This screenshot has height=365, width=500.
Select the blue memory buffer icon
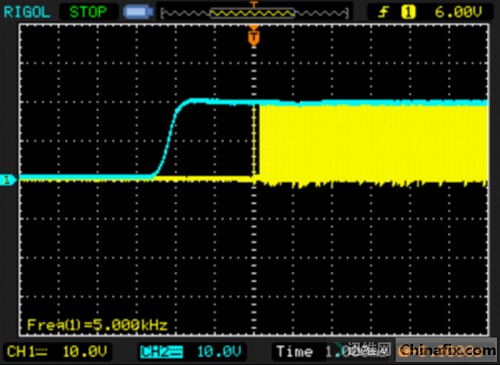(x=138, y=12)
